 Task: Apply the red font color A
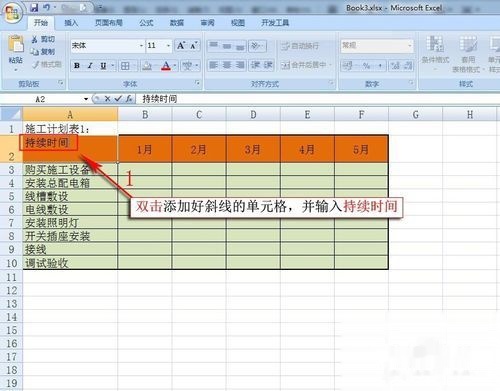pyautogui.click(x=166, y=66)
